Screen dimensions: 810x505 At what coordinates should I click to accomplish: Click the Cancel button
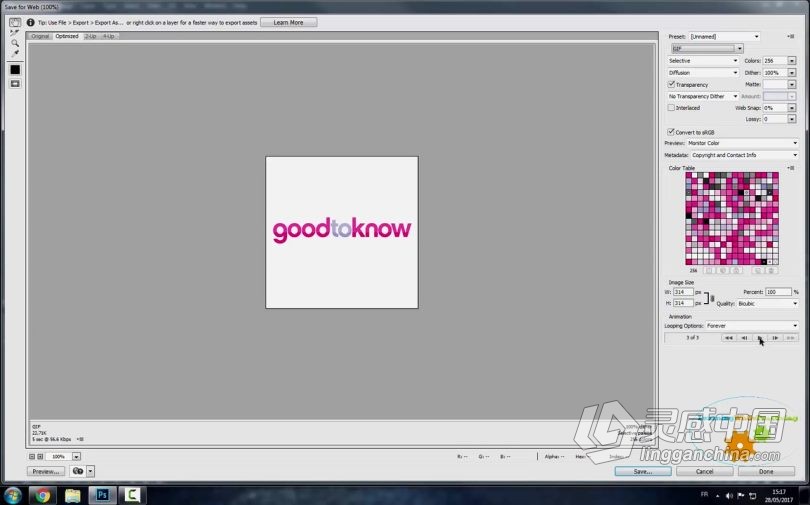click(705, 471)
